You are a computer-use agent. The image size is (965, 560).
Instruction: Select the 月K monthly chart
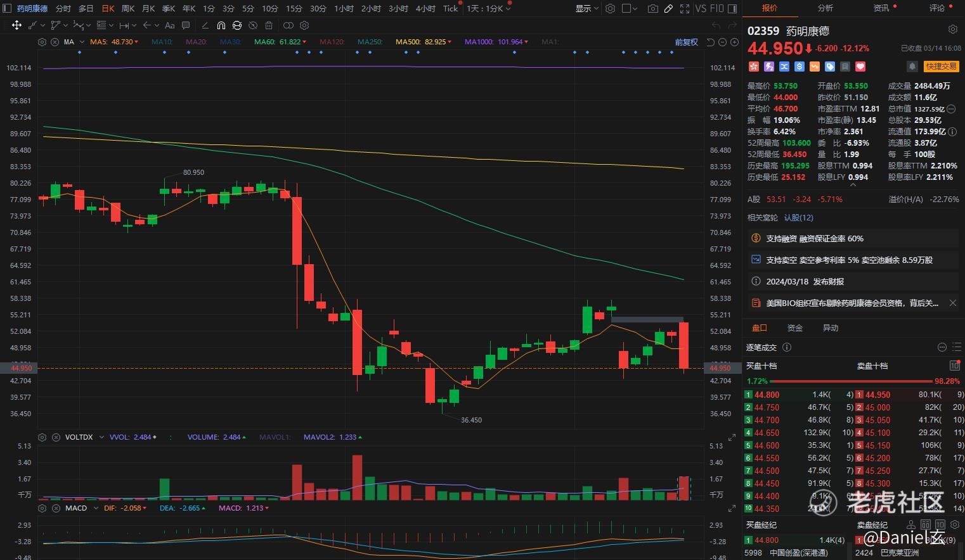click(148, 8)
